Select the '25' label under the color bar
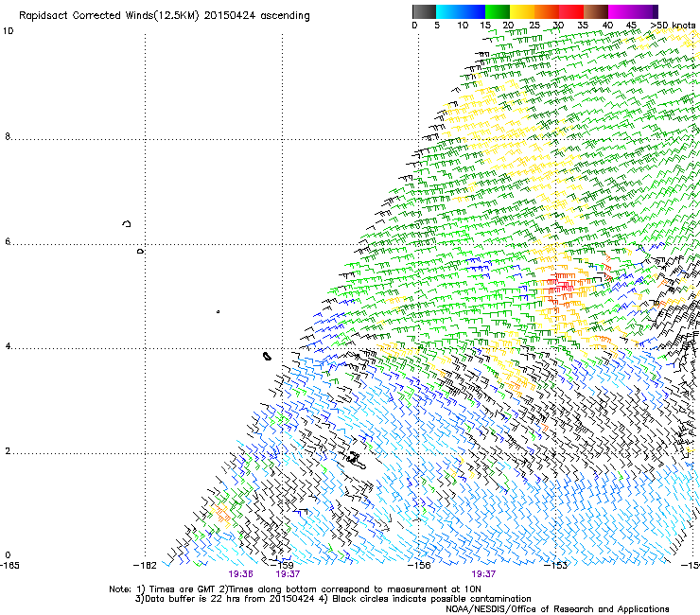The height and width of the screenshot is (615, 700). point(534,26)
